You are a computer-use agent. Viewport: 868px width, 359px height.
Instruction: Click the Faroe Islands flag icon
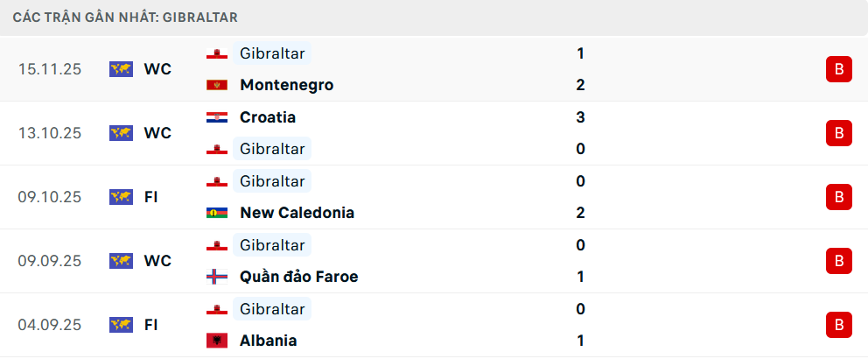click(216, 277)
